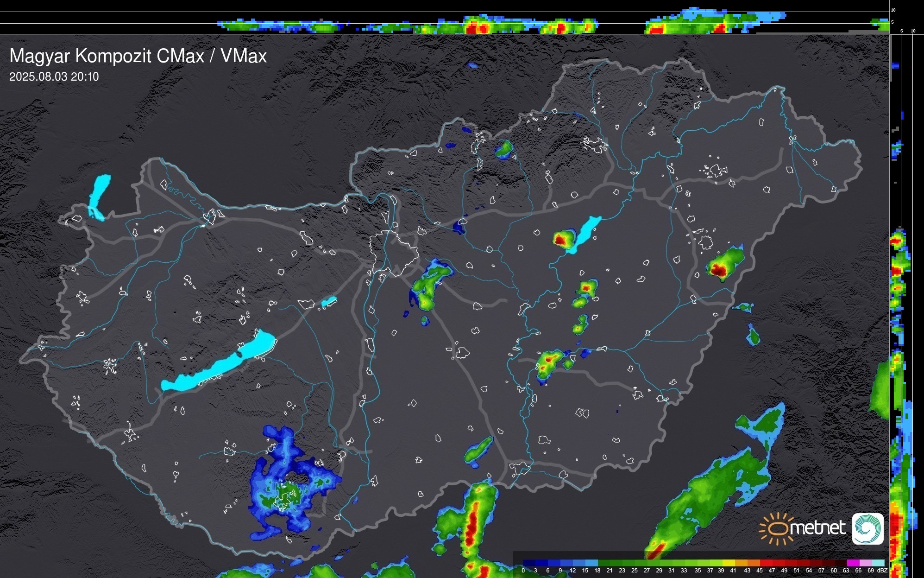The image size is (924, 578).
Task: Click the teal swirl app icon
Action: 867,528
